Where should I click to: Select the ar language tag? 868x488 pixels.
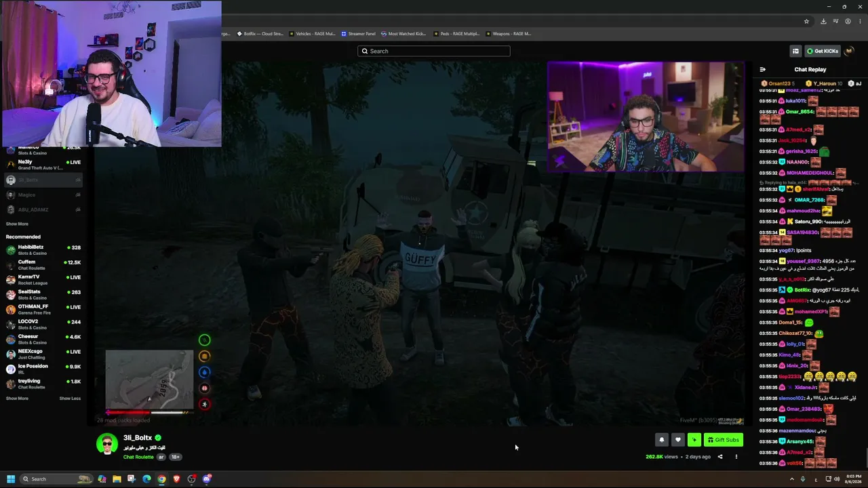tap(161, 457)
